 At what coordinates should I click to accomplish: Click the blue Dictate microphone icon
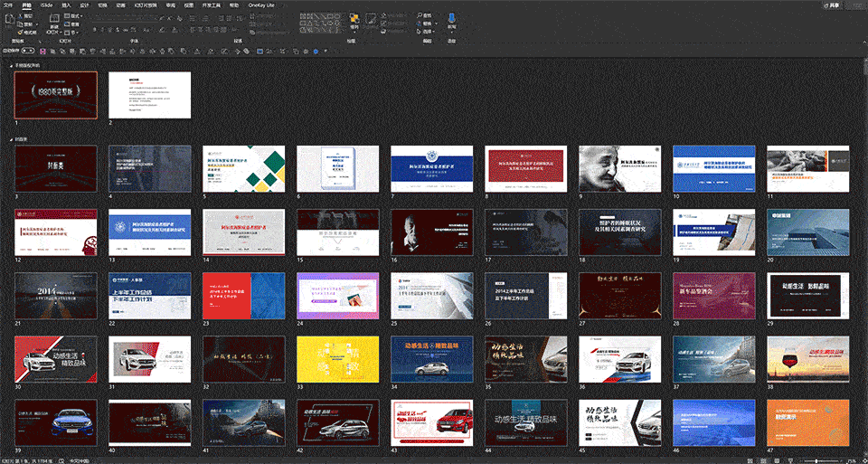[x=452, y=18]
